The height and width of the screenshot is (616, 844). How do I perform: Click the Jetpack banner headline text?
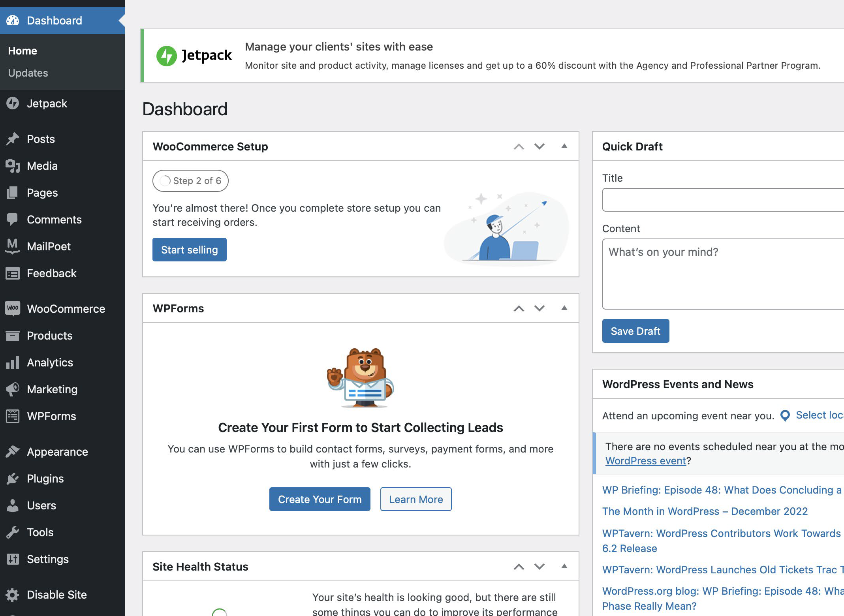coord(339,47)
